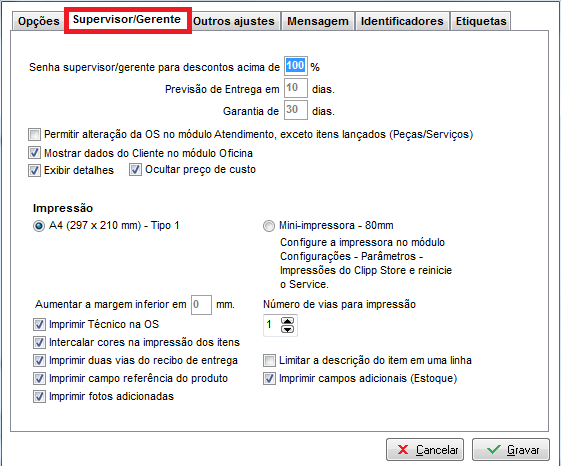Click the margem inferior mm field
Image resolution: width=561 pixels, height=466 pixels.
pyautogui.click(x=201, y=305)
